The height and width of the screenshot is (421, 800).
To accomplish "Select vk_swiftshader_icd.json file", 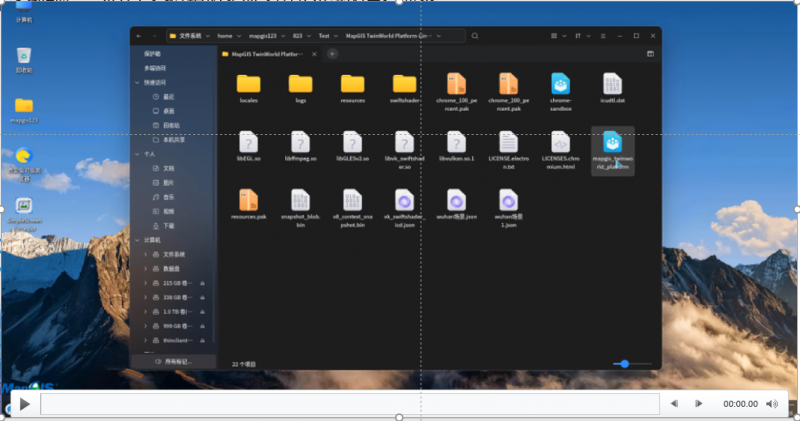I will point(405,208).
